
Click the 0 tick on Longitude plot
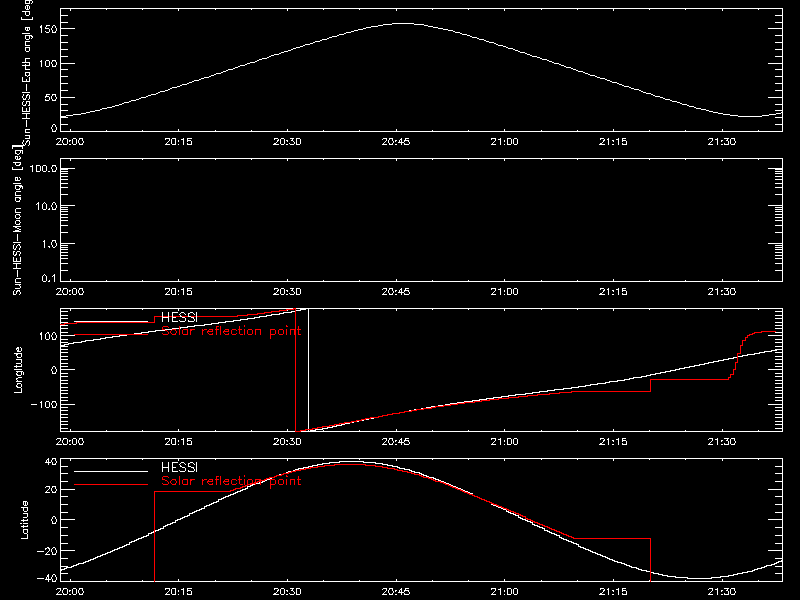point(54,370)
